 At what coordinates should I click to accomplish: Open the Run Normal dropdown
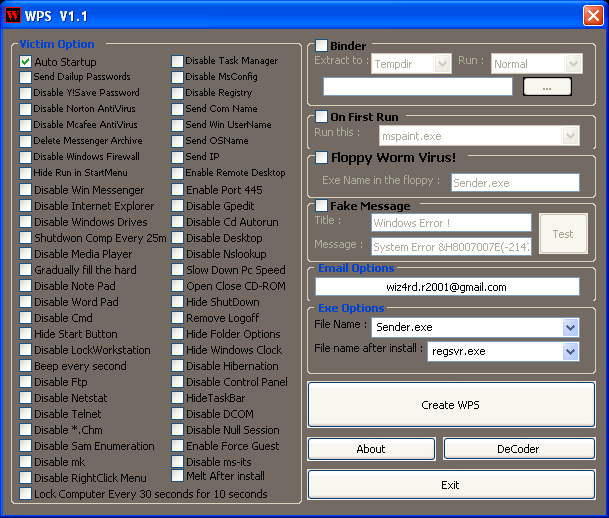(573, 64)
